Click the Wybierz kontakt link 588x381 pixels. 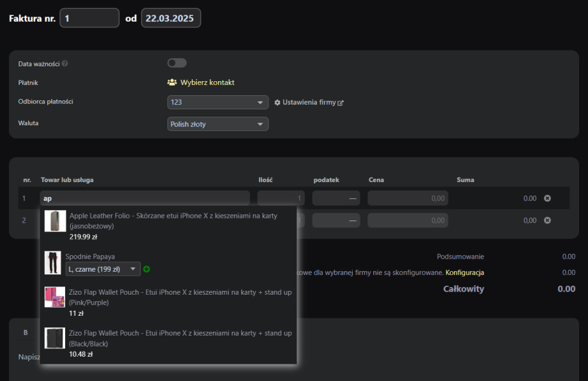tap(207, 82)
